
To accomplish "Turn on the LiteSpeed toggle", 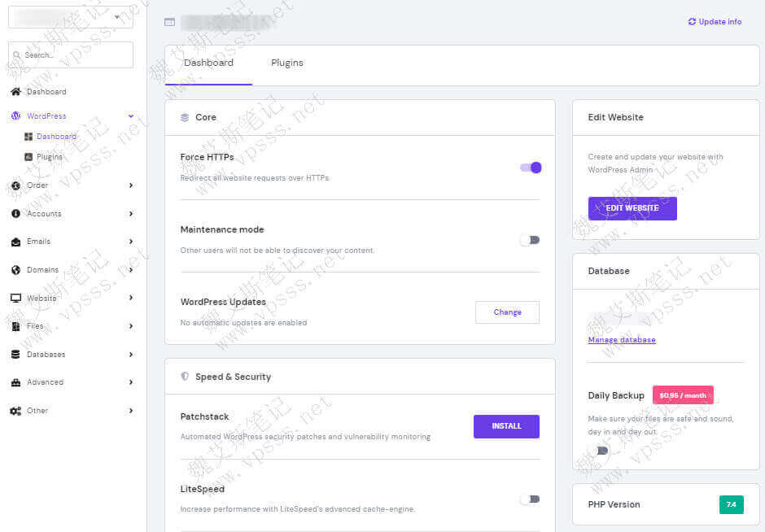I will click(x=531, y=499).
